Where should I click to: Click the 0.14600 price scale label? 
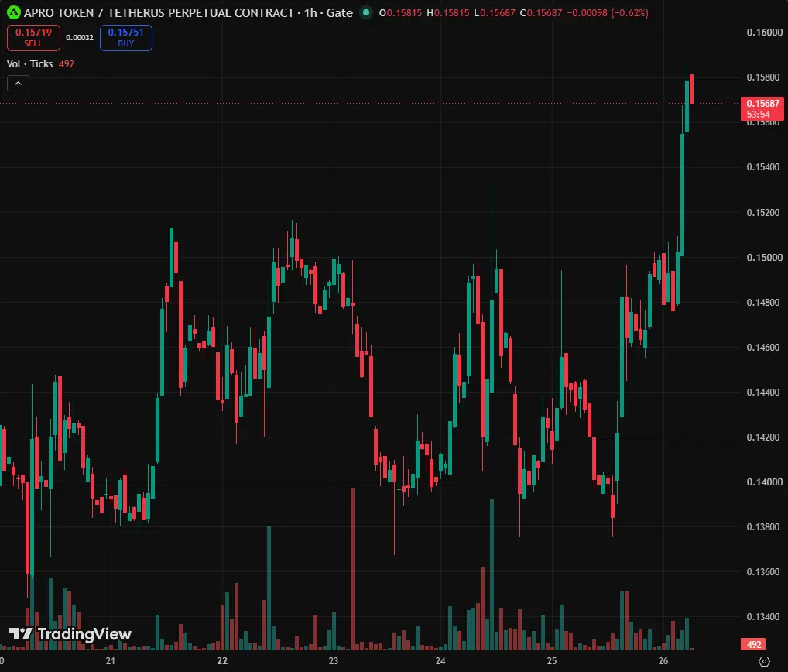pos(764,348)
